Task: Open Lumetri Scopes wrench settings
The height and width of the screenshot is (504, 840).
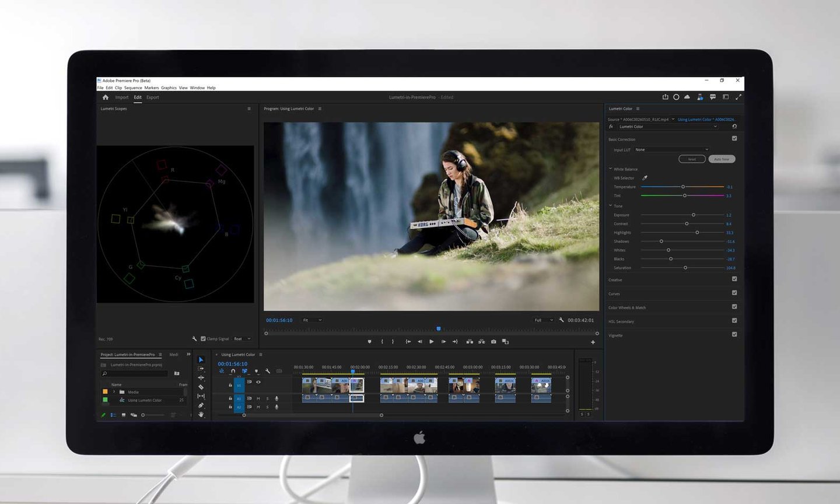Action: 194,338
